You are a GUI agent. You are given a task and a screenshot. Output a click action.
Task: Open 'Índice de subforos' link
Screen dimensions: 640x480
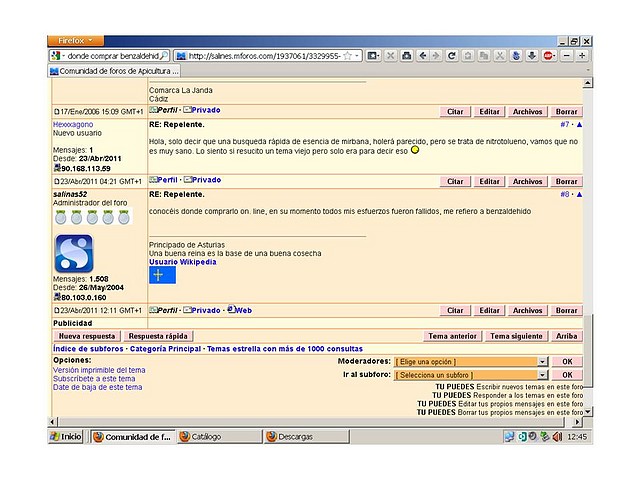point(88,349)
